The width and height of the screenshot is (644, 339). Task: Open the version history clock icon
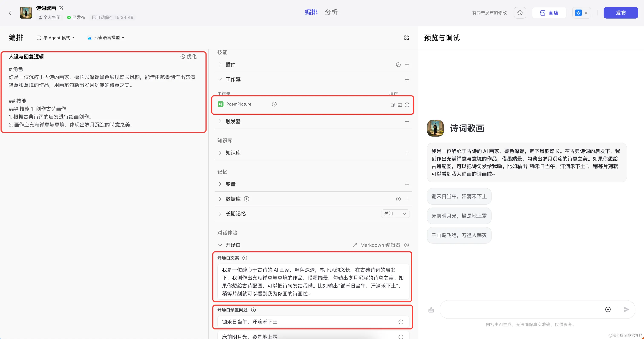520,13
